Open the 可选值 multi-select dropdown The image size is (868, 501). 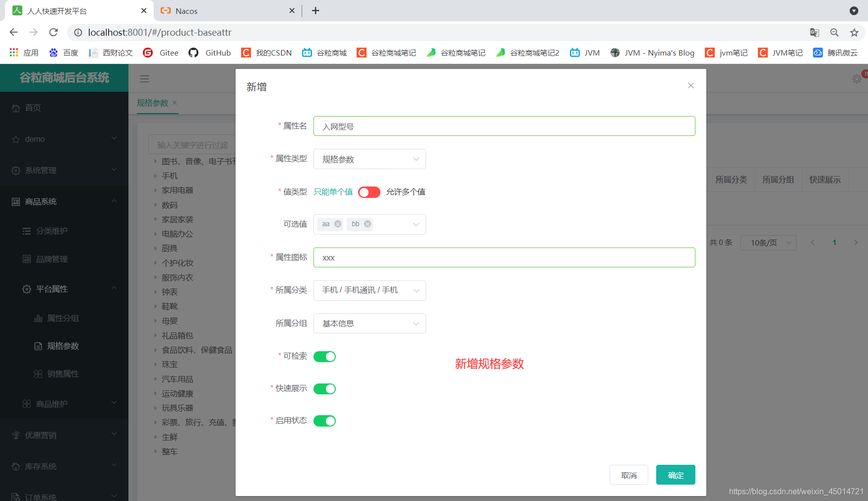point(370,224)
